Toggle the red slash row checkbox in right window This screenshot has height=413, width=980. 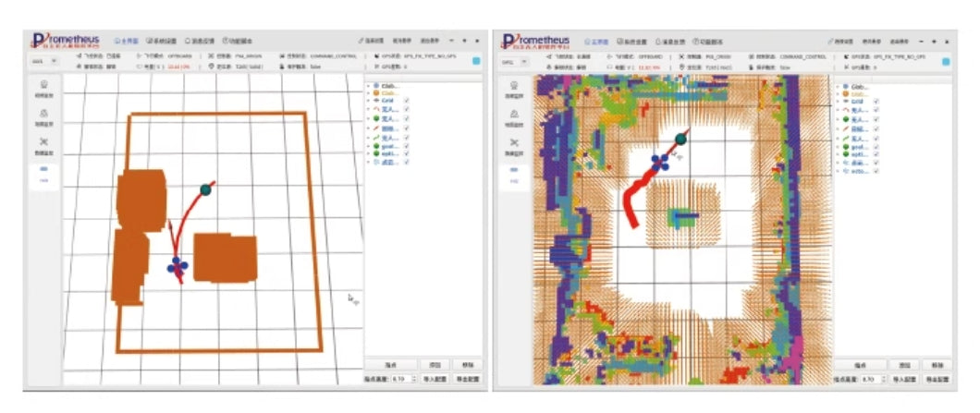(876, 128)
